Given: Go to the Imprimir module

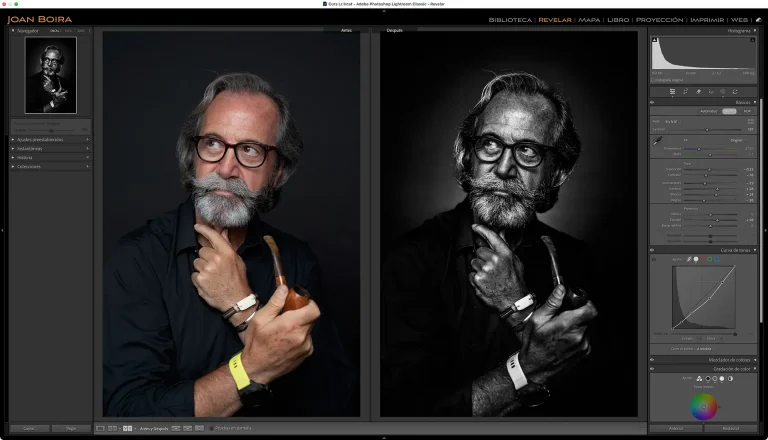Looking at the screenshot, I should coord(707,20).
